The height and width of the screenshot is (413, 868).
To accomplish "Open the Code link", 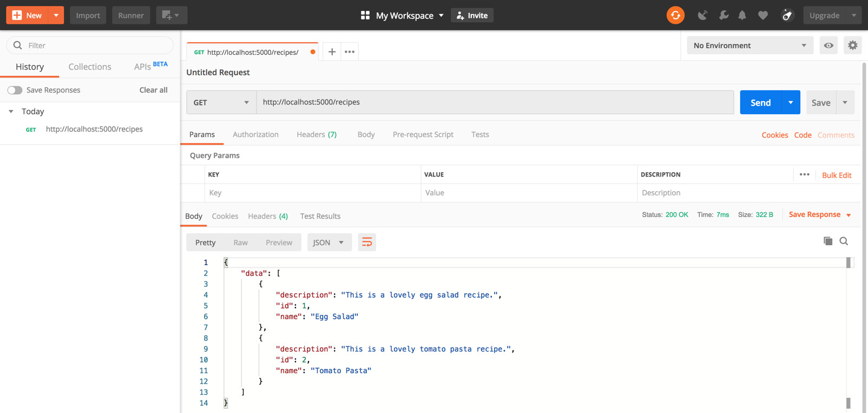I will click(803, 135).
